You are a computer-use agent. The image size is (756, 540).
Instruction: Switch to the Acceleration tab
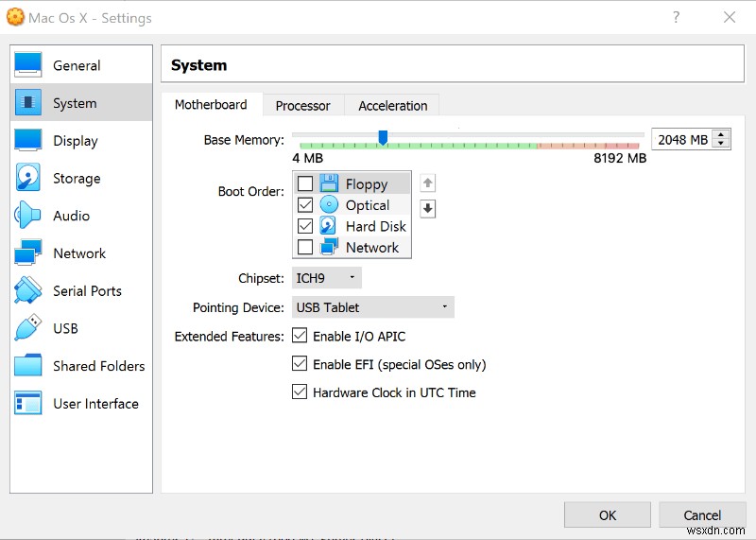(x=392, y=106)
